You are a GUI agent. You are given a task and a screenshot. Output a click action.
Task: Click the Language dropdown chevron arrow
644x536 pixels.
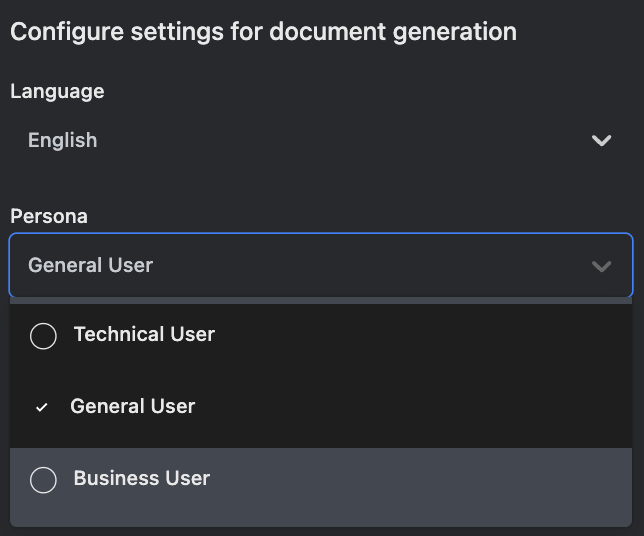(x=601, y=141)
